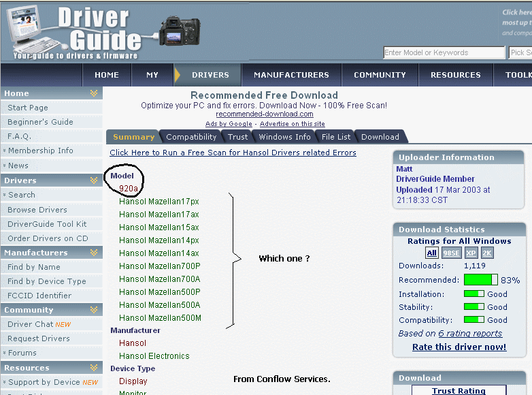Select the 98SE ratings icon

point(451,253)
